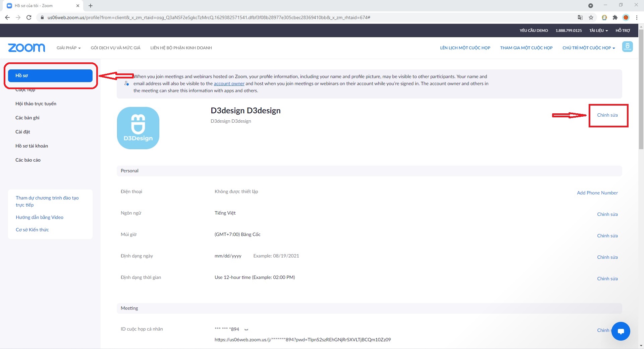This screenshot has height=349, width=644.
Task: Click Chỉnh sửa next to profile name
Action: click(607, 115)
